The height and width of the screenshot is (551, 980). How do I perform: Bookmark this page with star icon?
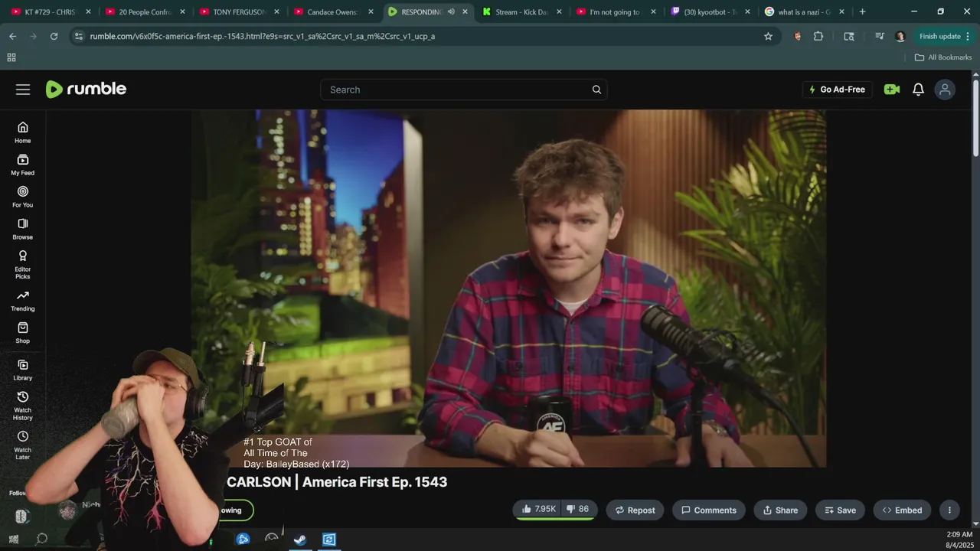[x=768, y=36]
